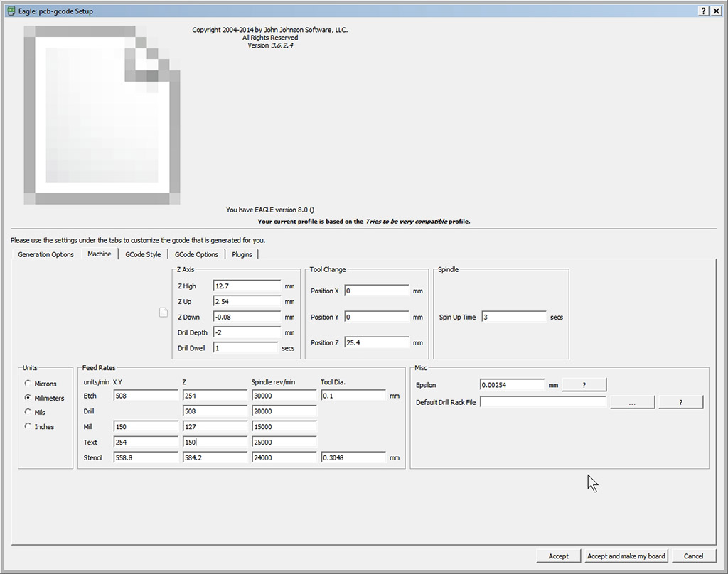Click the Etch X Y feed rate field

click(x=146, y=396)
